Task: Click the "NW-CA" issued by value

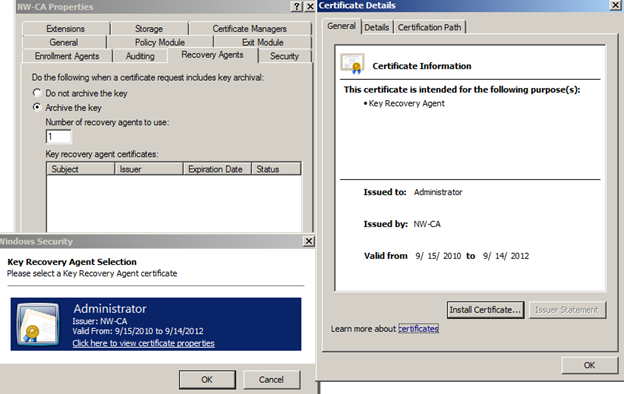Action: (427, 224)
